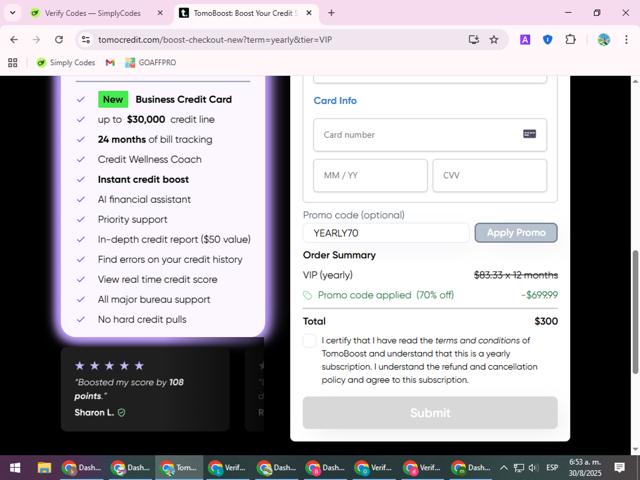
Task: Change the ESP input language
Action: [552, 467]
